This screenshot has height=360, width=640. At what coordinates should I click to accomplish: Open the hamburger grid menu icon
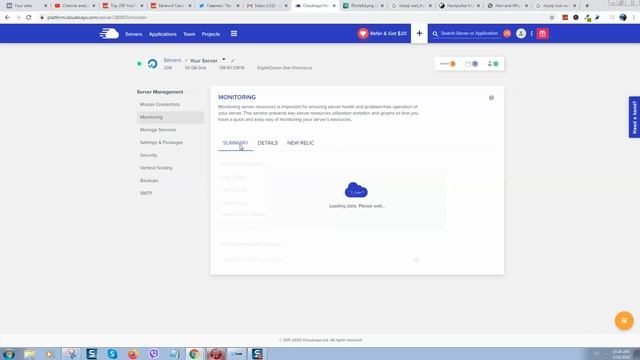[234, 33]
